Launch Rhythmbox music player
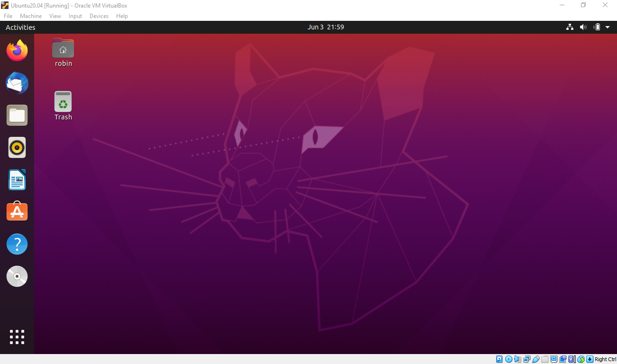This screenshot has height=364, width=617. coord(17,147)
